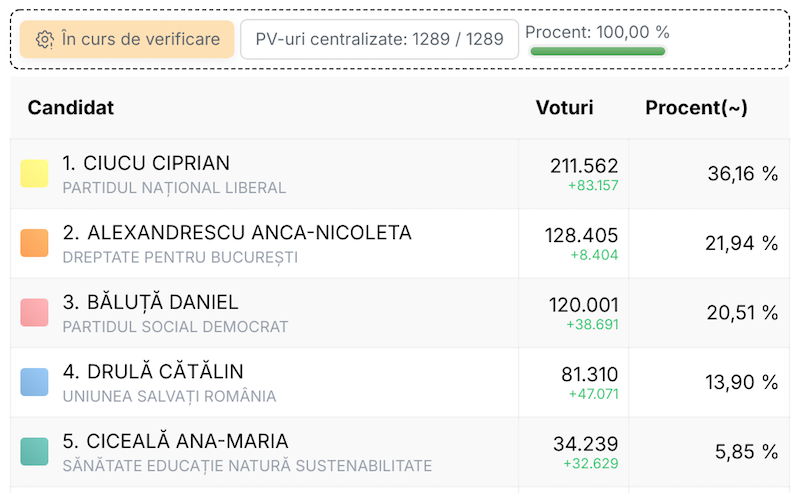Screen dimensions: 800x493
Task: Select candidate ALEXANDRESCU ANCA-NICOLETA
Action: coord(237,232)
